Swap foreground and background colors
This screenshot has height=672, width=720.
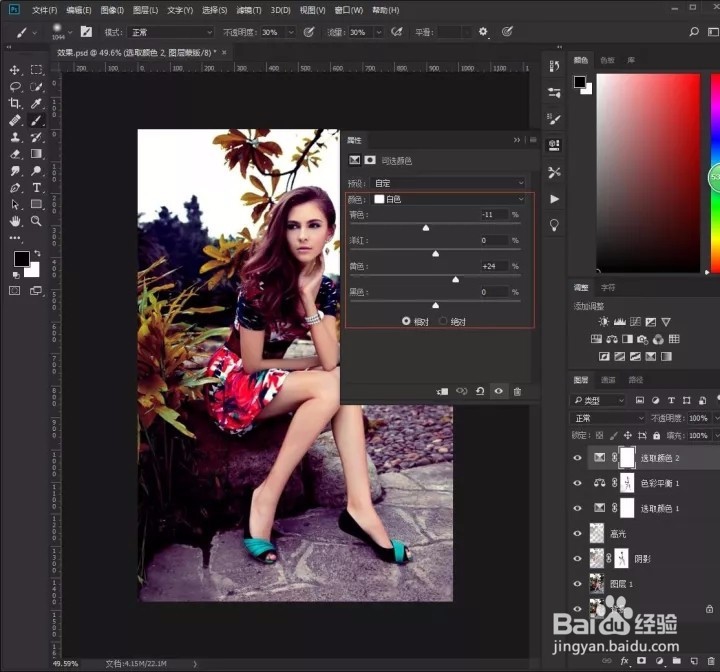[37, 253]
